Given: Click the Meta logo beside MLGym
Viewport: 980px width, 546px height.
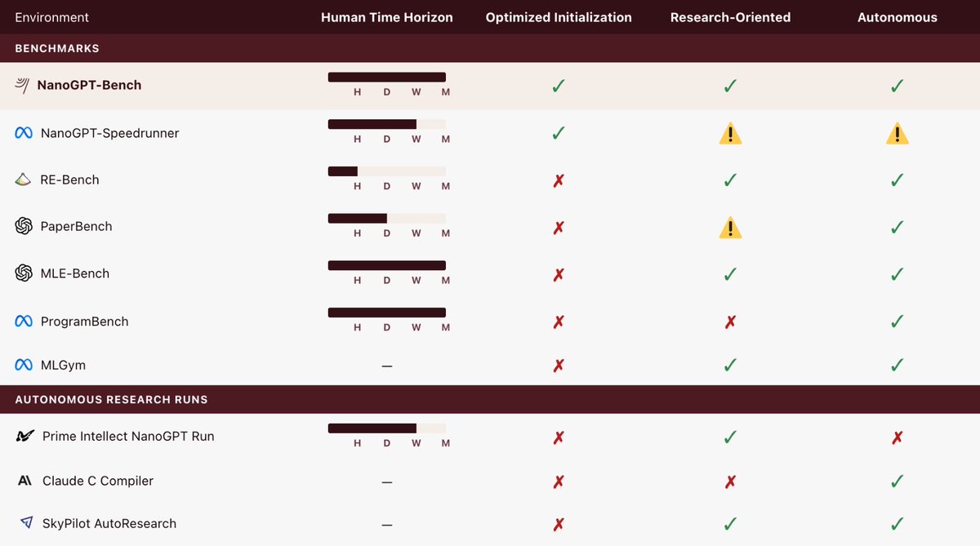Looking at the screenshot, I should coord(24,365).
